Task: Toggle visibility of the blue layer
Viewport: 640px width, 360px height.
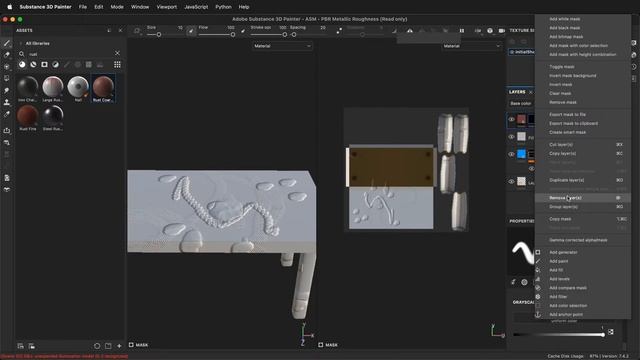Action: [x=511, y=154]
